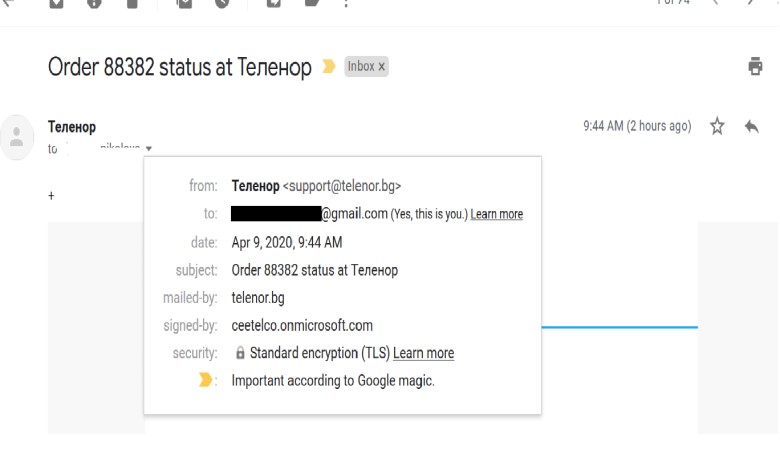
Task: Click the timestamp '9:44 AM (2 hours ago)'
Action: (637, 126)
